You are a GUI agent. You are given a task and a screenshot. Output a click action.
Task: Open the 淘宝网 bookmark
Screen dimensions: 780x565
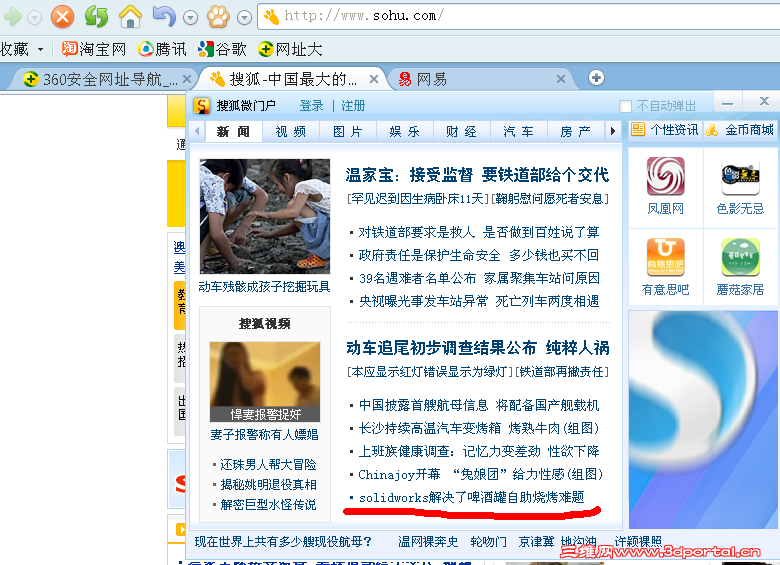(x=94, y=49)
